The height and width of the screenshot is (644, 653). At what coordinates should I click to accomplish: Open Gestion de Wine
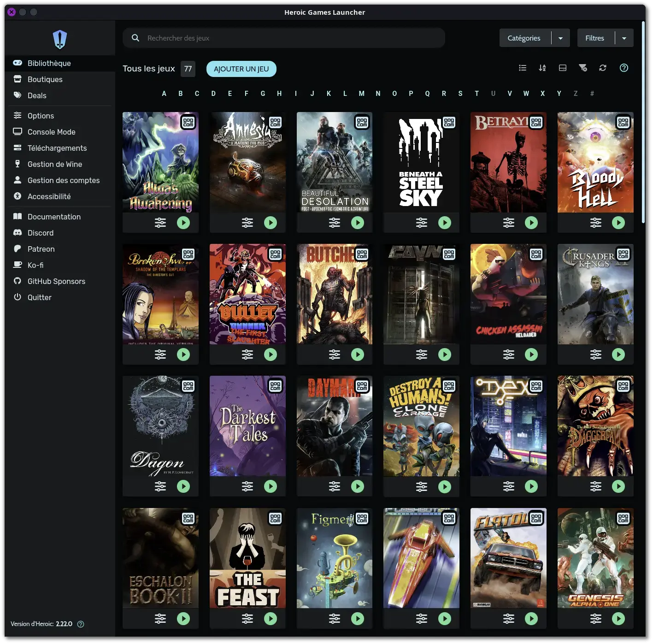point(60,164)
